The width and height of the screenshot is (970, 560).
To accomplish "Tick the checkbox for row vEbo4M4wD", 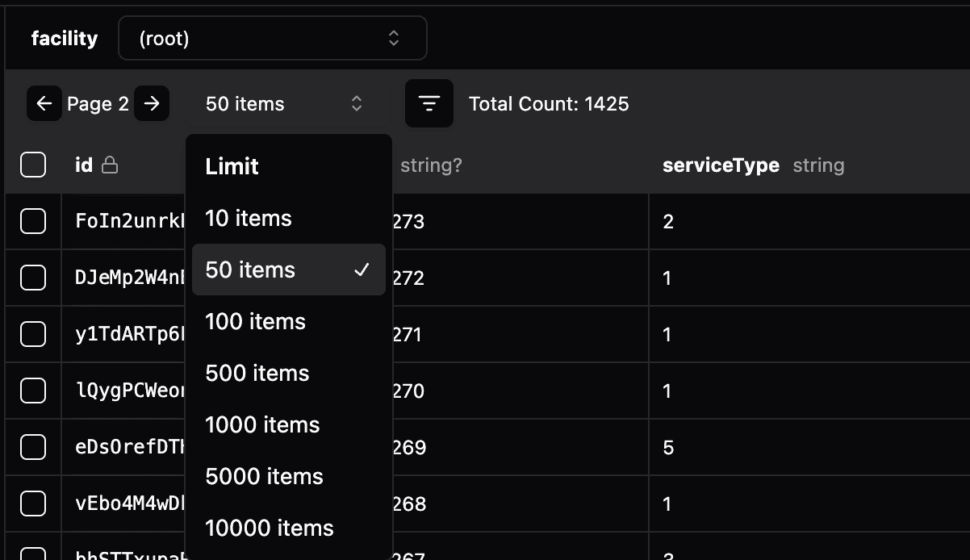I will point(33,504).
